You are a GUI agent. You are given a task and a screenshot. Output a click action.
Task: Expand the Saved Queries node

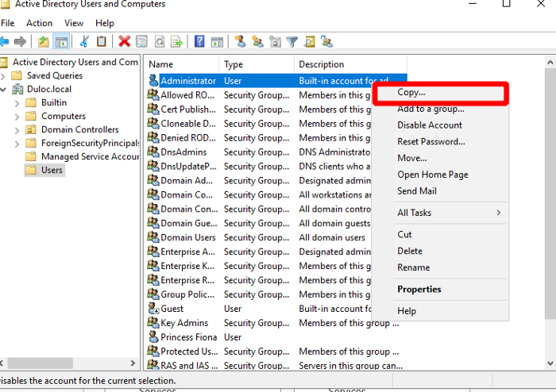point(3,75)
